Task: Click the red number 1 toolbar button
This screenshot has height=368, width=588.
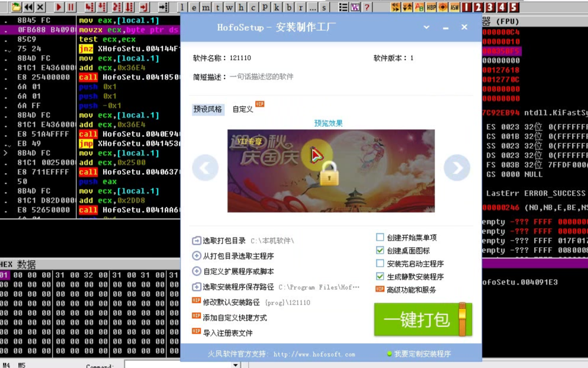Action: click(x=467, y=7)
